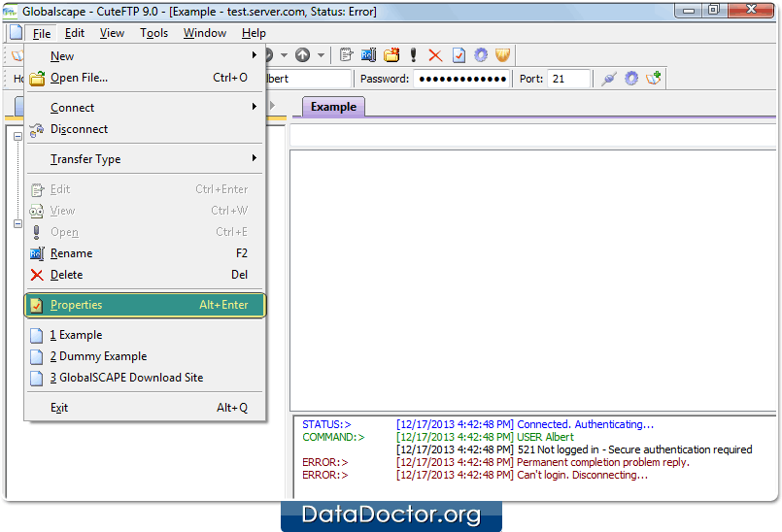
Task: Click into the Port field showing 21
Action: [x=568, y=79]
